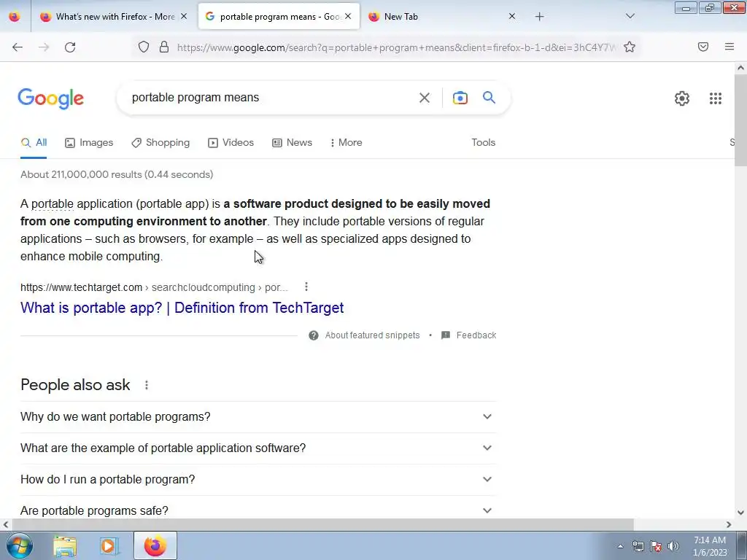Open What is portable app TechTarget link
This screenshot has height=560, width=747.
(x=182, y=308)
